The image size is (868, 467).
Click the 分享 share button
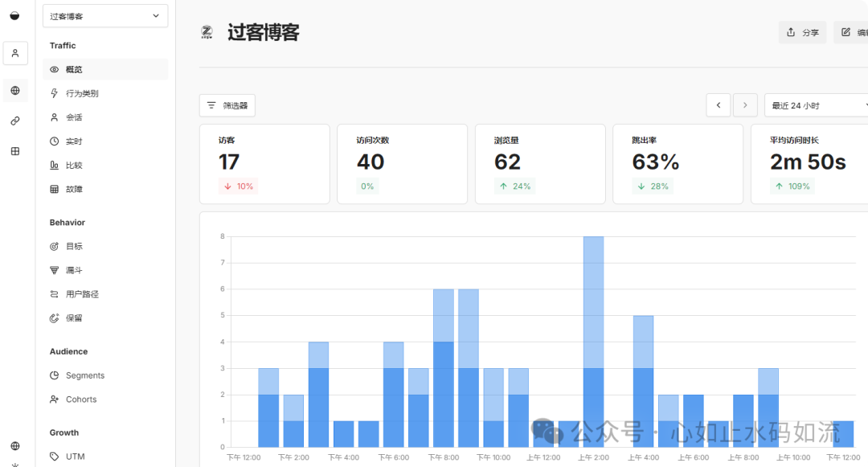801,32
